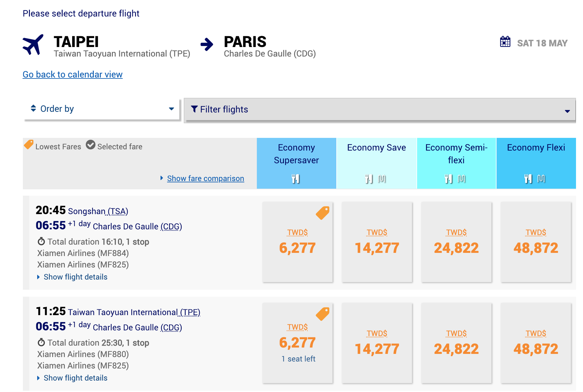The image size is (583, 392).
Task: Click seat icon under Economy Semi-flexi
Action: pyautogui.click(x=461, y=179)
